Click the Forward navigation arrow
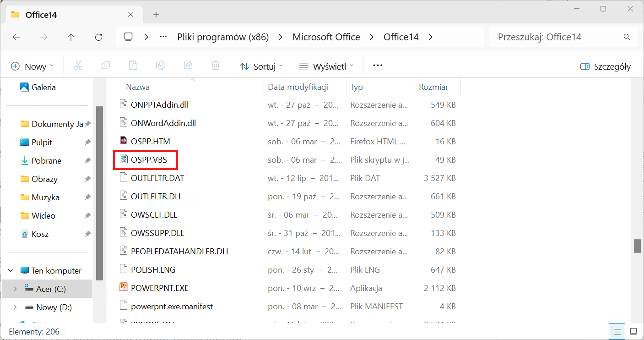Screen dimensions: 644x340 [44, 37]
